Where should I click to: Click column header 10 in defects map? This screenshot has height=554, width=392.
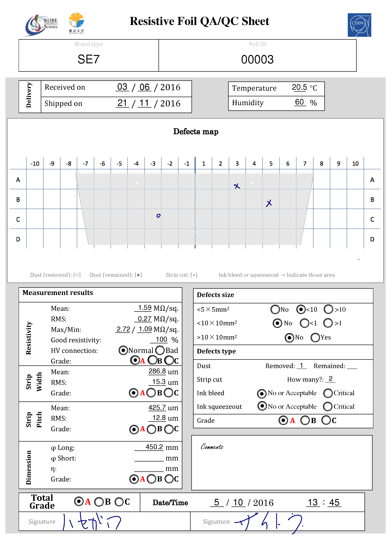coord(355,164)
